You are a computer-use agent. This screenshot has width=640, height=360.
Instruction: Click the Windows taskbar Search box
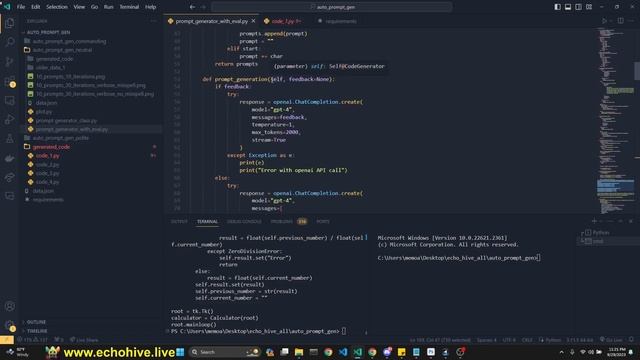click(x=224, y=352)
